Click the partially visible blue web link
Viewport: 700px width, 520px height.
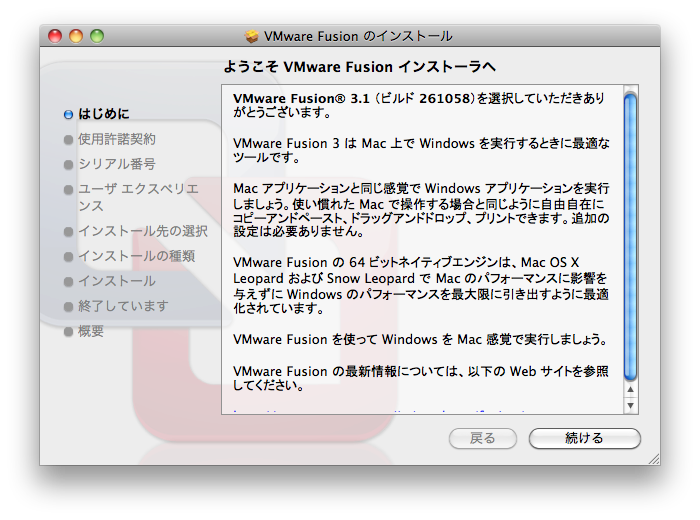pos(379,411)
